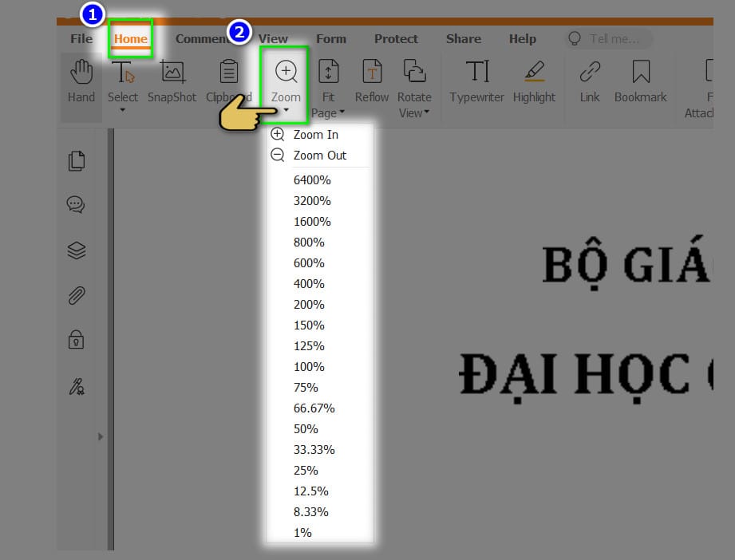Activate the Highlight tool
735x560 pixels.
(x=535, y=81)
